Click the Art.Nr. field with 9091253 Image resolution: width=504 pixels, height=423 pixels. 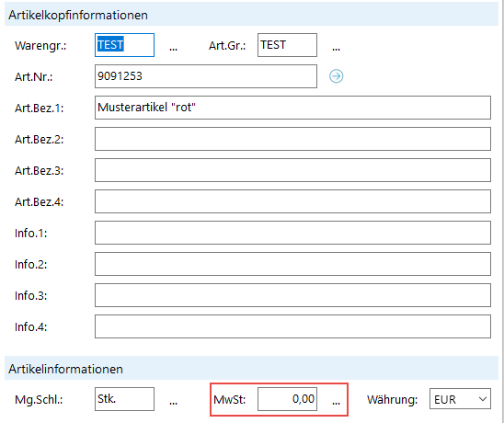(x=206, y=76)
